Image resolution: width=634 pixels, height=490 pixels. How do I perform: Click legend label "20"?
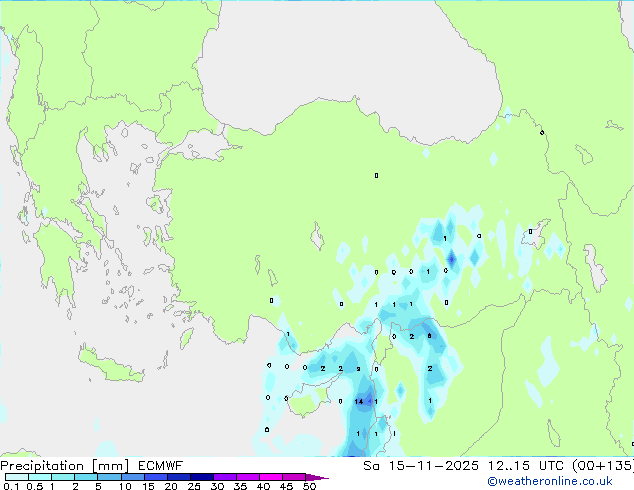click(171, 486)
